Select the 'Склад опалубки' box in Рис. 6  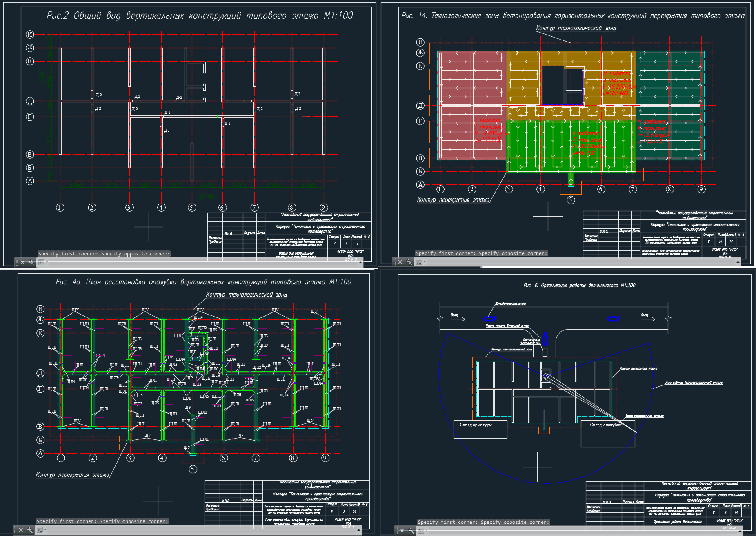point(608,434)
